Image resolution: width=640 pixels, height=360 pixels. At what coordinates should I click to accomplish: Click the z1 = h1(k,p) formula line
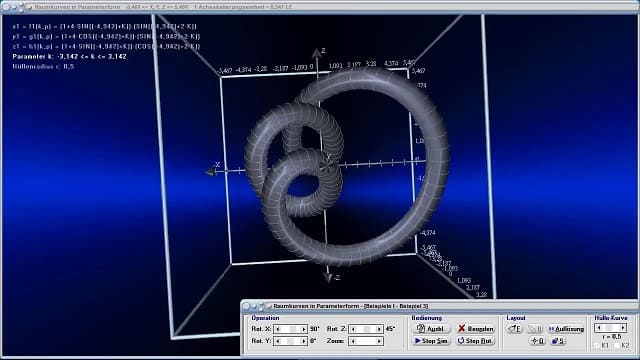tap(106, 47)
